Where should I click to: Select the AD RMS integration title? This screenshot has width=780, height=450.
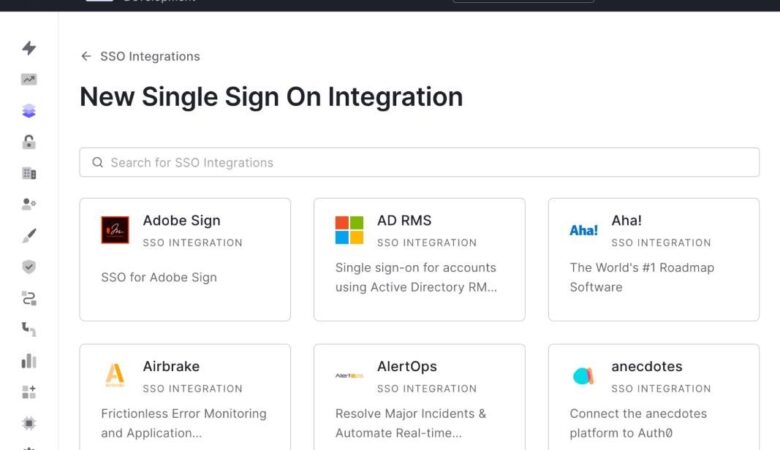pyautogui.click(x=404, y=220)
